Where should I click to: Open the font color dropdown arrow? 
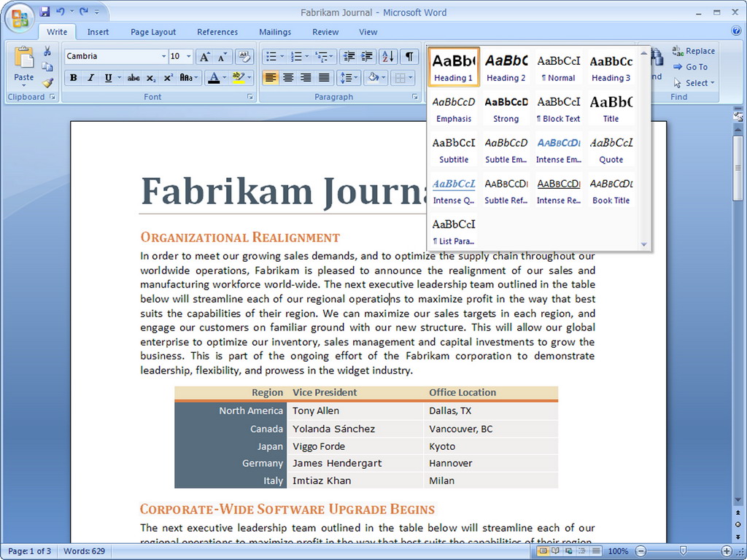pyautogui.click(x=223, y=77)
